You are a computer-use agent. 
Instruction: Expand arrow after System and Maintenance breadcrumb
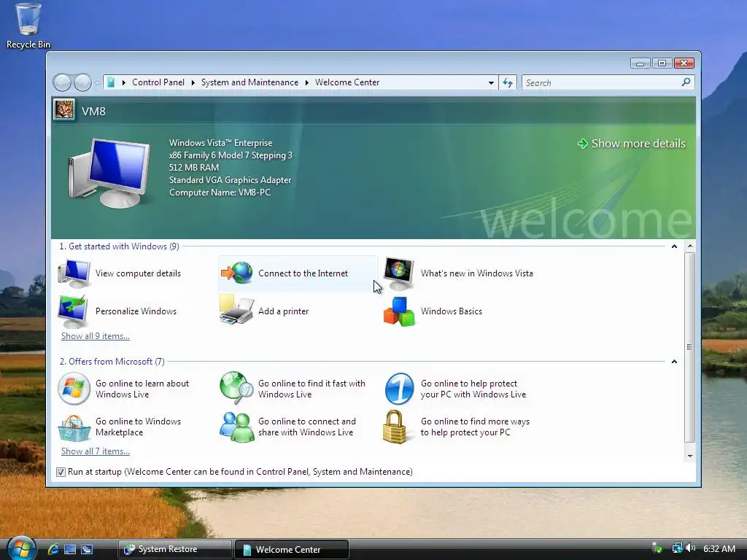point(307,82)
